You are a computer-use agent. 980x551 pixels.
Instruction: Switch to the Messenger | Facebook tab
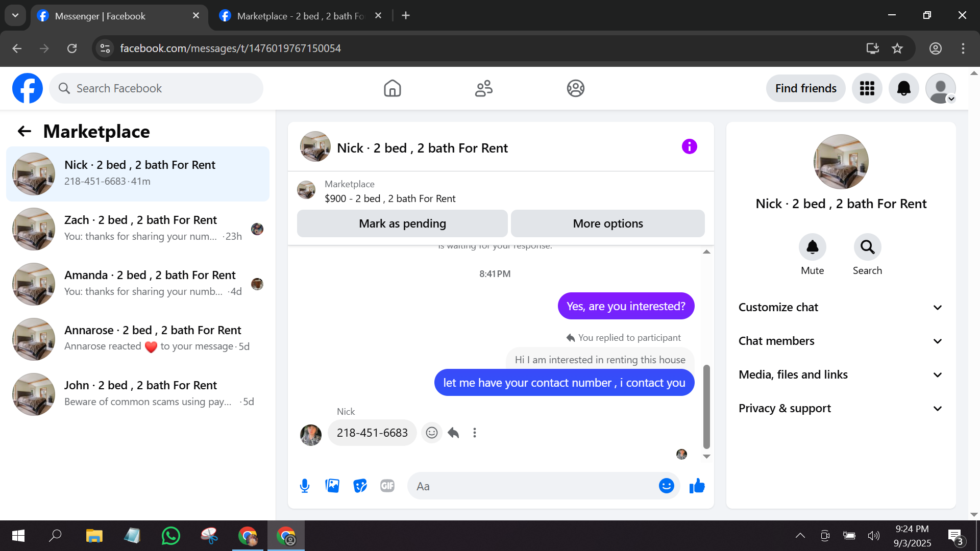pyautogui.click(x=119, y=16)
